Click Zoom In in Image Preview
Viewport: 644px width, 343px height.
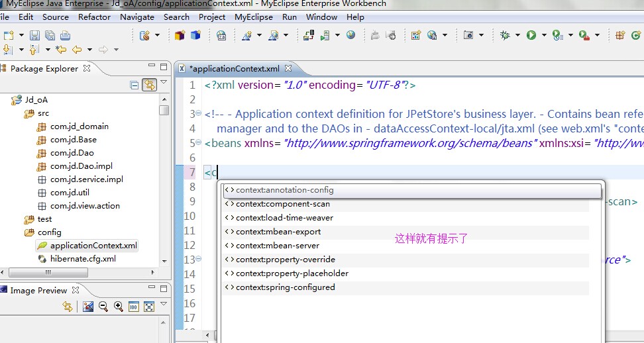(x=119, y=306)
